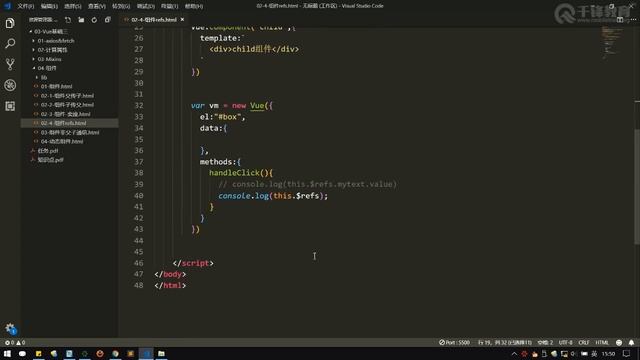Click the Refresh Explorer icon
This screenshot has height=360, width=640.
[x=94, y=20]
